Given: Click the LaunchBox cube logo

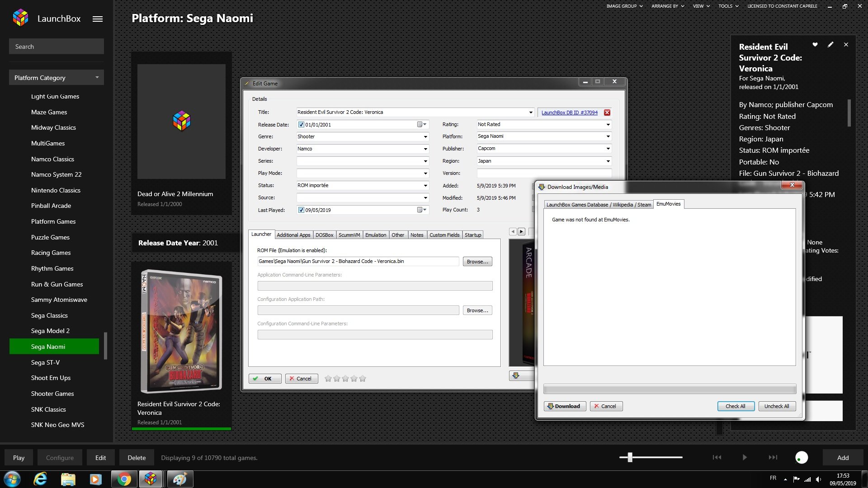Looking at the screenshot, I should click(x=20, y=18).
